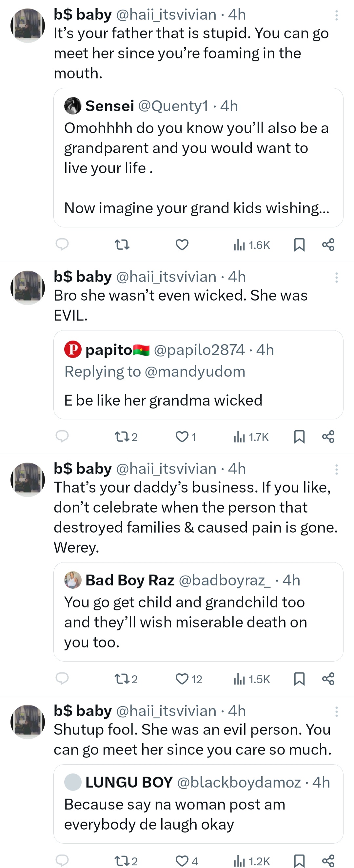Image resolution: width=354 pixels, height=868 pixels.
Task: Open Sensei's quoted tweet
Action: coord(198,158)
